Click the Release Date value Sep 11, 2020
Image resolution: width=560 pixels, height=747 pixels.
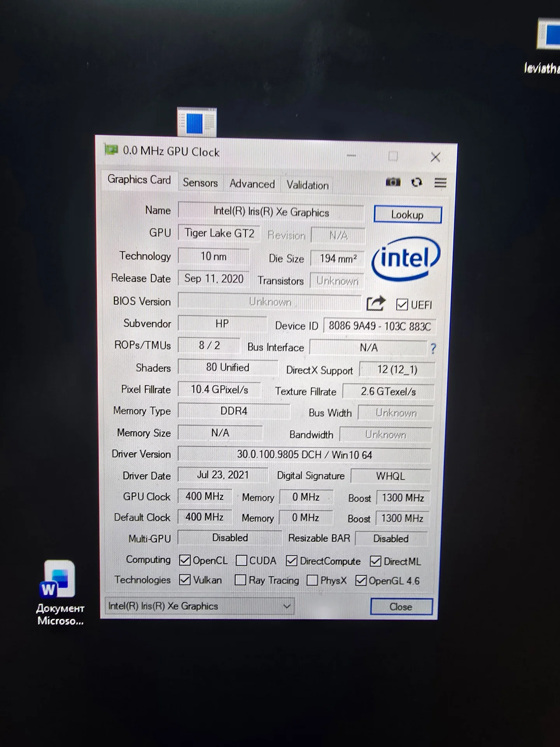coord(213,279)
